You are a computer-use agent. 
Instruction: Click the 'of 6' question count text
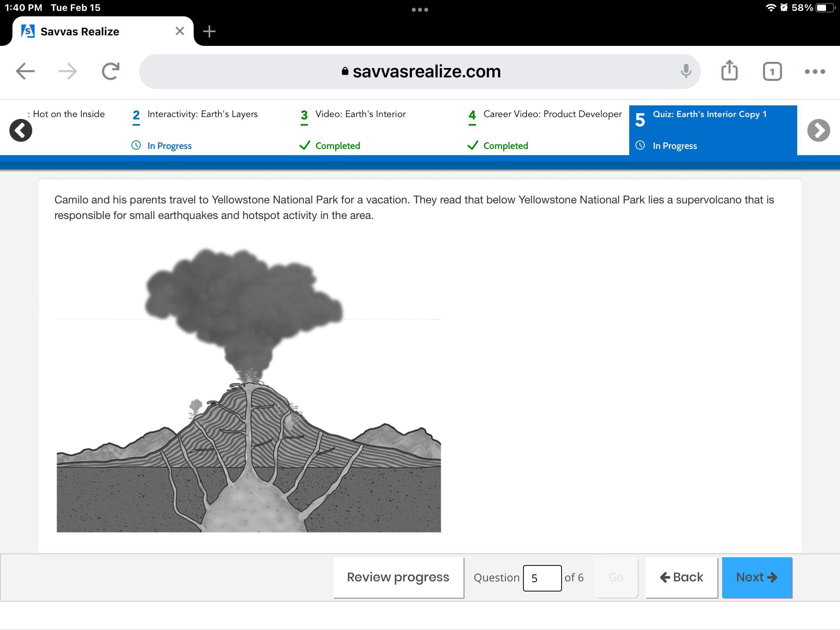(x=574, y=577)
